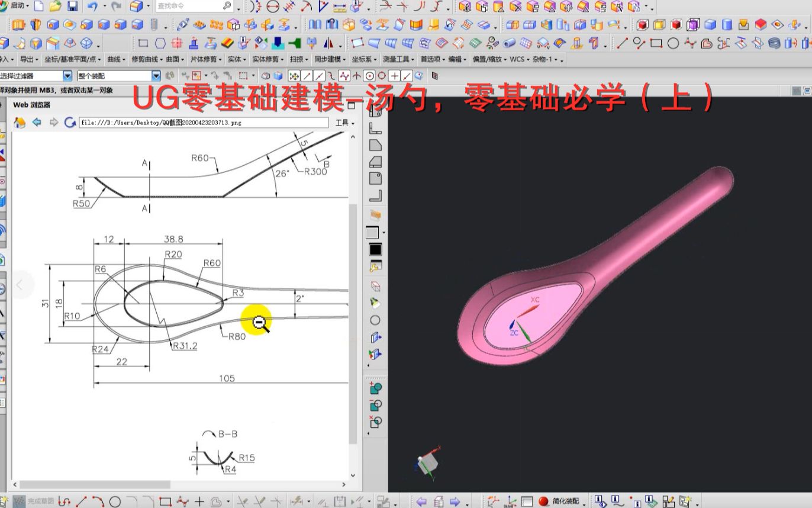Open the 整个装配 scope dropdown
The width and height of the screenshot is (812, 508).
pyautogui.click(x=156, y=76)
